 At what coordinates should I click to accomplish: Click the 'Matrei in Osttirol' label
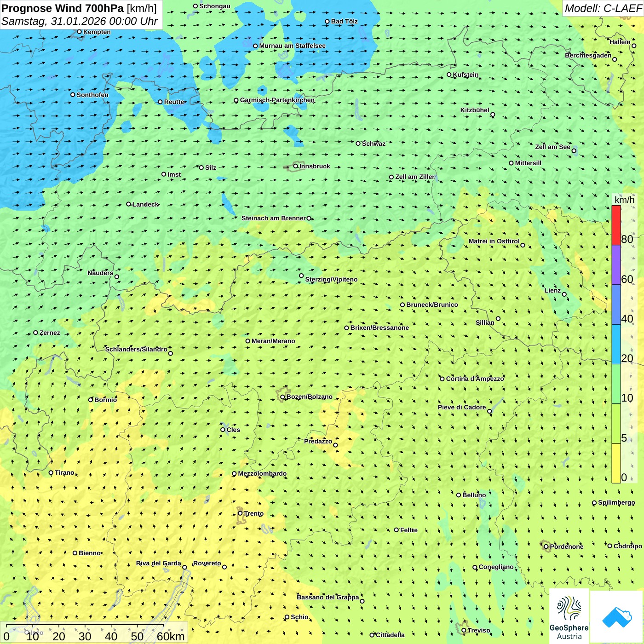pyautogui.click(x=494, y=241)
